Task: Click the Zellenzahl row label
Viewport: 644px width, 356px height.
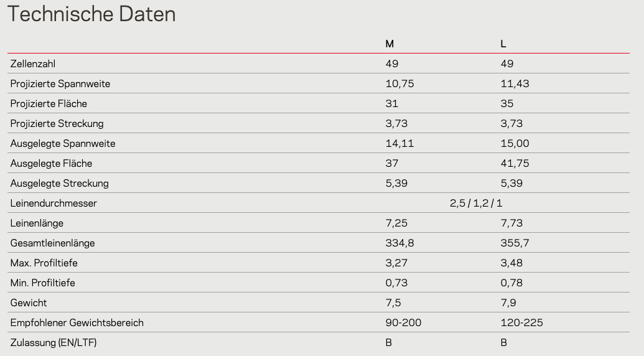Action: (x=33, y=64)
